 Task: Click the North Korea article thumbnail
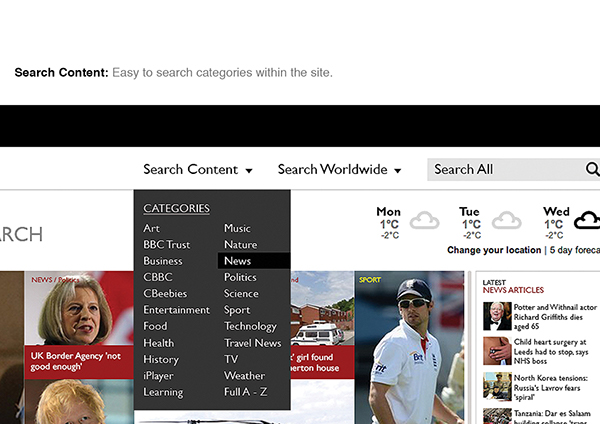coord(497,386)
